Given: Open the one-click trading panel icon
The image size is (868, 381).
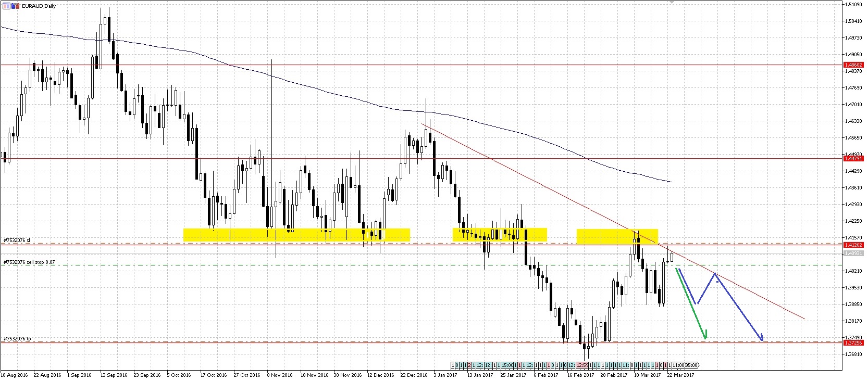Looking at the screenshot, I should pyautogui.click(x=15, y=6).
